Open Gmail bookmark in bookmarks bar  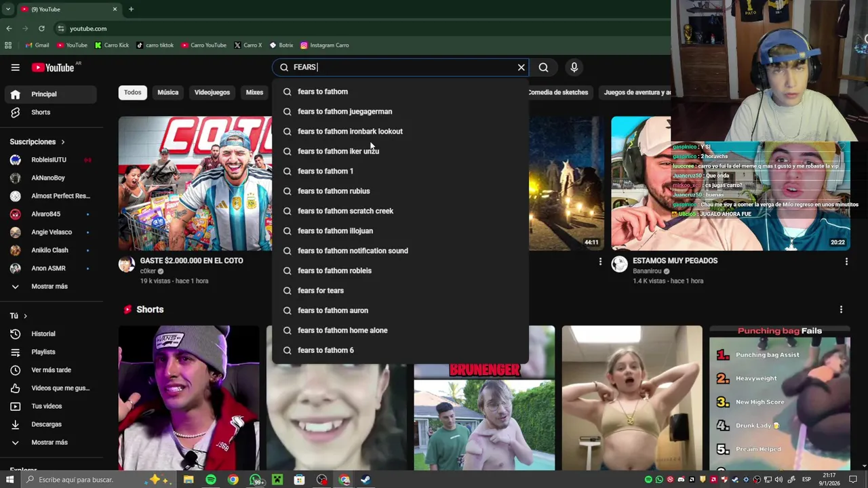tap(37, 45)
